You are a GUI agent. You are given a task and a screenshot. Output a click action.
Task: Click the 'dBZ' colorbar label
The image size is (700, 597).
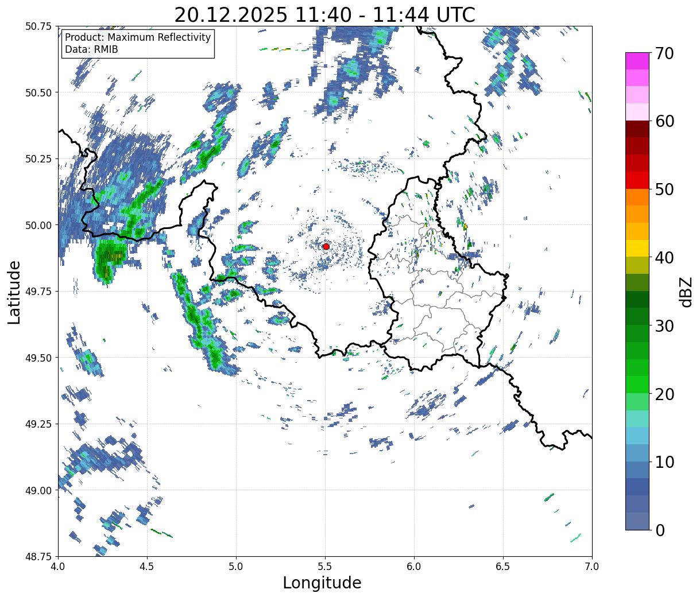point(686,292)
